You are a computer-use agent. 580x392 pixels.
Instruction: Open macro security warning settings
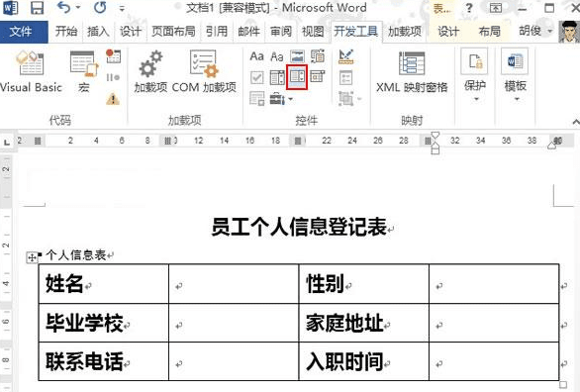coord(113,99)
